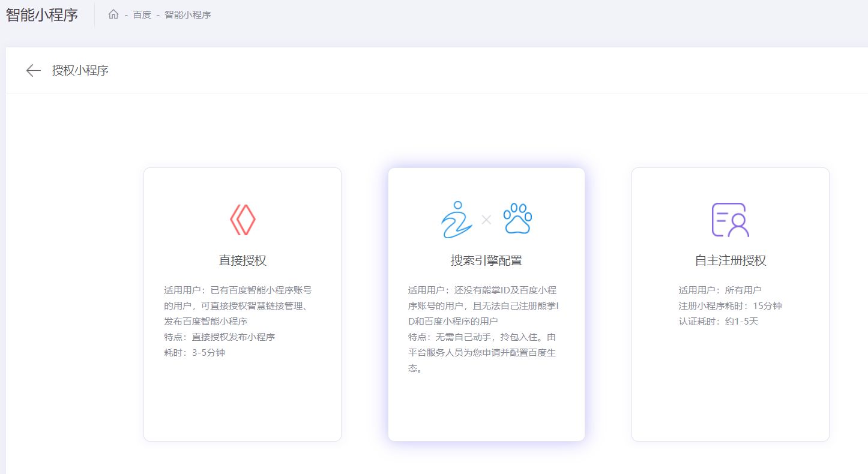Click the text 耗时：3-5分钟
868x474 pixels.
(194, 353)
